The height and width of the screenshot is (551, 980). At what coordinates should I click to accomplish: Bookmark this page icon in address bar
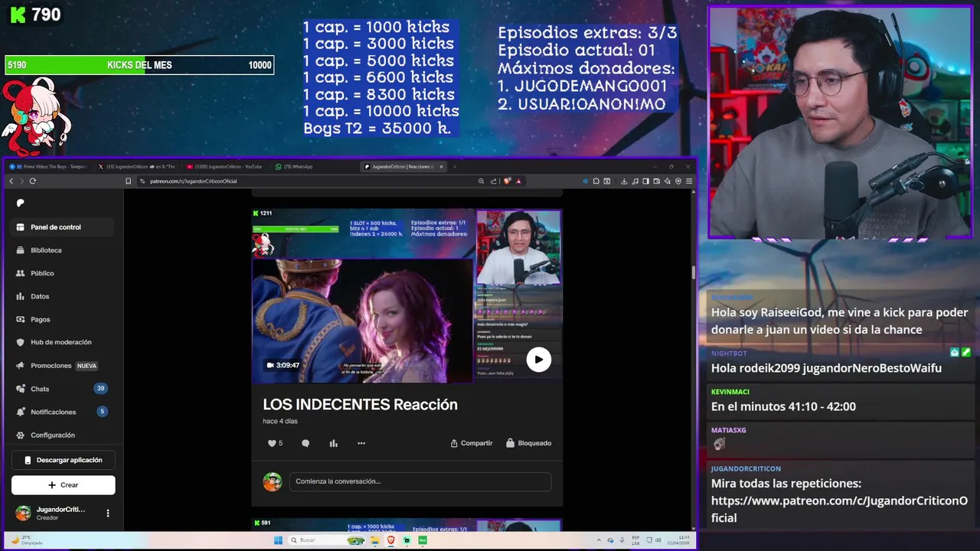coord(129,181)
